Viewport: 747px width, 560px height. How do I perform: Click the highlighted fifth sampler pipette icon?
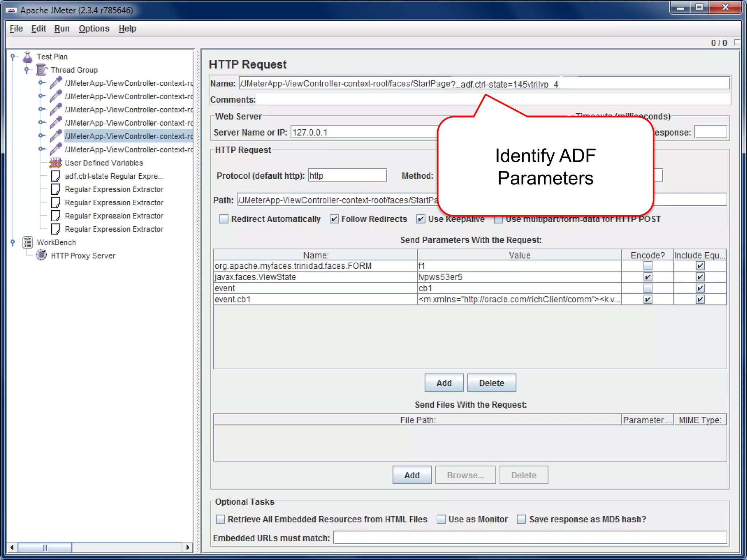tap(55, 136)
